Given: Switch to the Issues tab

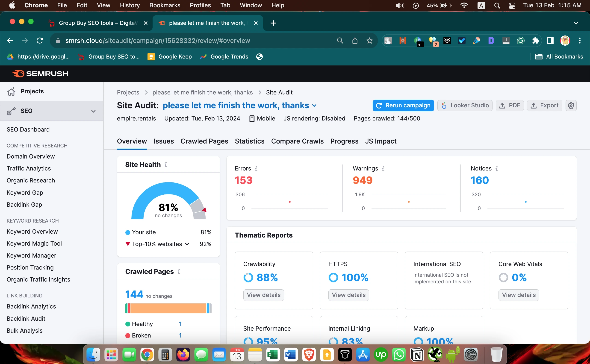Looking at the screenshot, I should point(163,141).
